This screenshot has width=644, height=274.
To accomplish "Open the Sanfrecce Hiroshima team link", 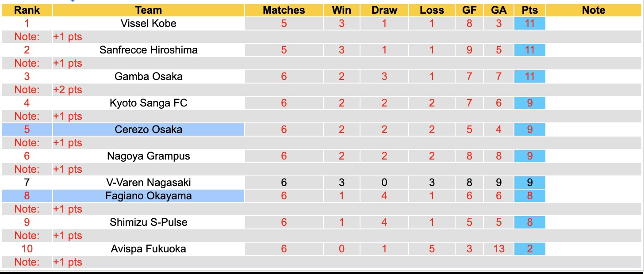I will 148,50.
